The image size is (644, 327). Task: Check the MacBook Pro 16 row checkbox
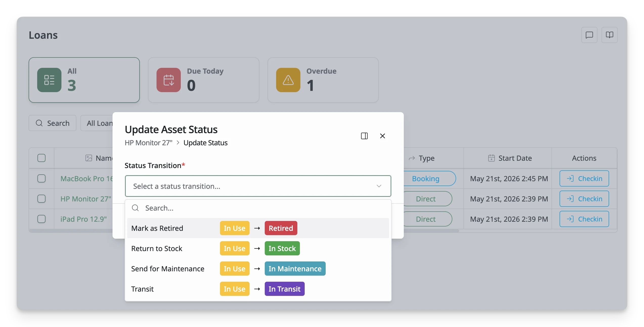pyautogui.click(x=41, y=178)
